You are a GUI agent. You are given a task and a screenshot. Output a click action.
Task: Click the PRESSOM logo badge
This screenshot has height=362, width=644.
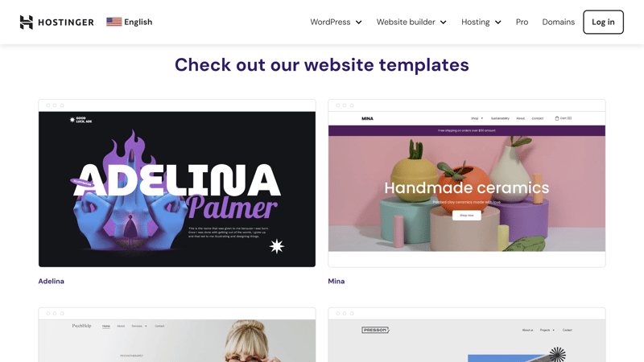(x=375, y=330)
